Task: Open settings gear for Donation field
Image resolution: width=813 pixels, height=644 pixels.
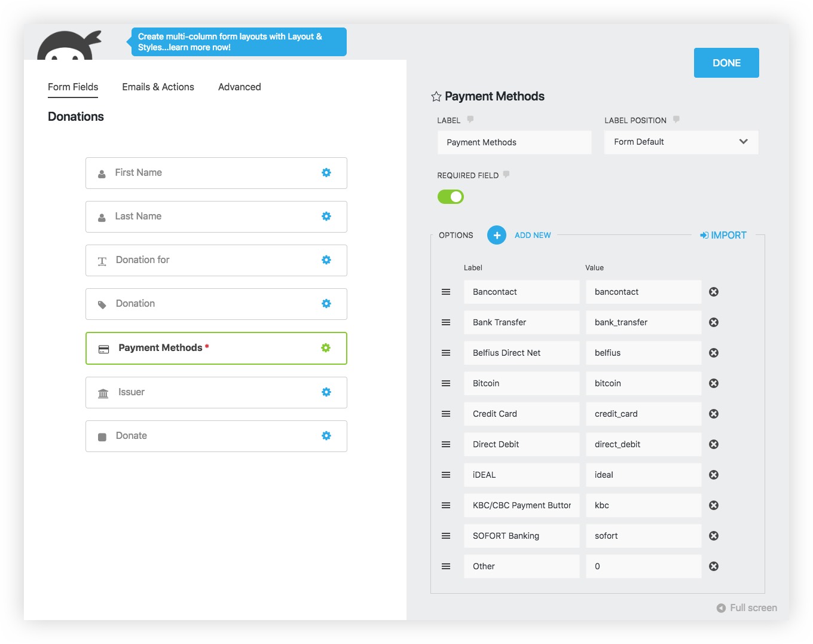Action: [326, 303]
